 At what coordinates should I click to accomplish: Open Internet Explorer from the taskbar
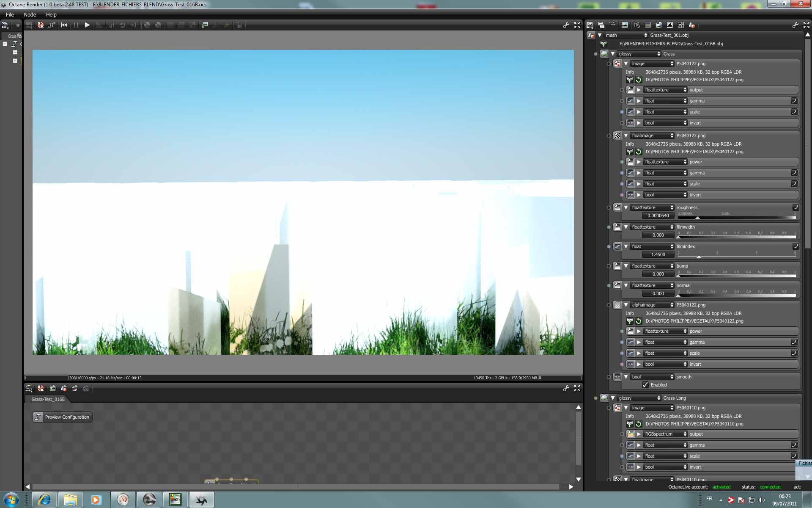click(44, 500)
